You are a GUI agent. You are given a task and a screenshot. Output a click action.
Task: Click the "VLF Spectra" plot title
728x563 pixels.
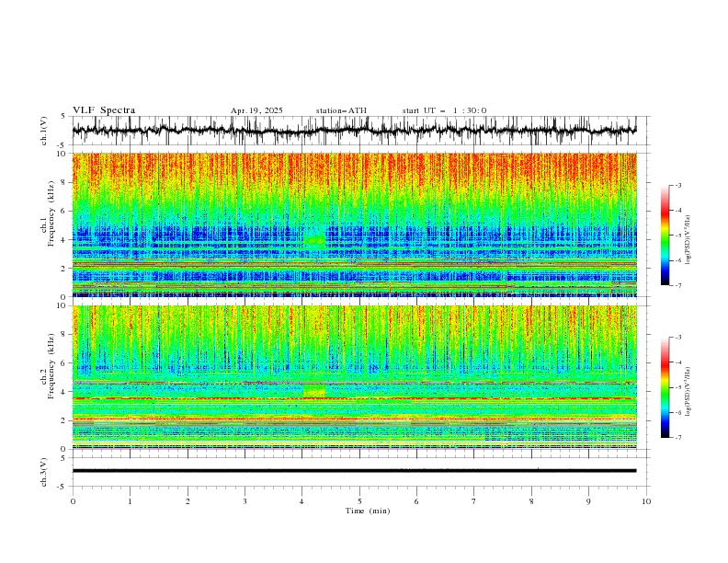[104, 110]
